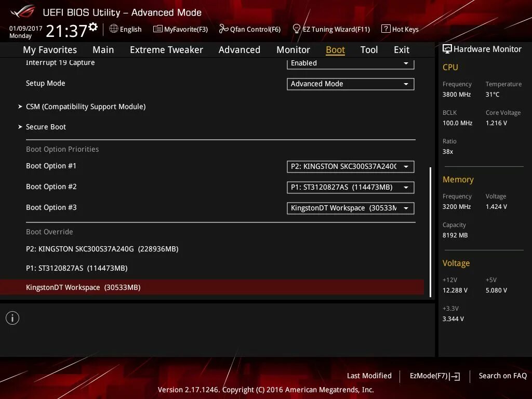Select the Boot tab

335,50
